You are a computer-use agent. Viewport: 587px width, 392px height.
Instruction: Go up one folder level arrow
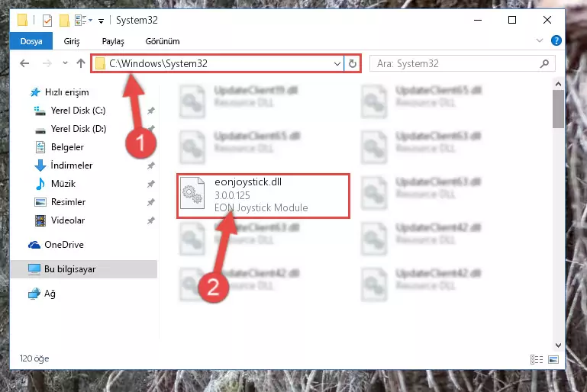click(x=80, y=63)
